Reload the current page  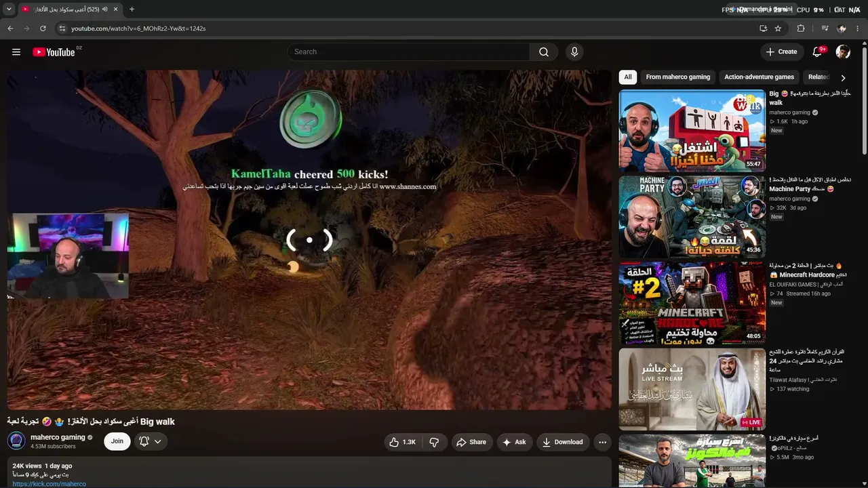click(43, 28)
